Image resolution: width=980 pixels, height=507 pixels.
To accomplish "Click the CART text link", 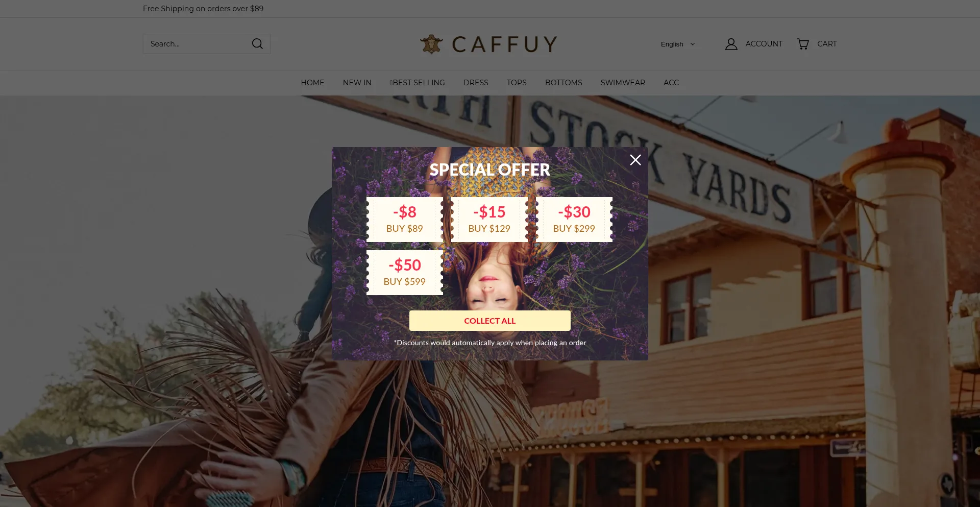I will click(827, 44).
